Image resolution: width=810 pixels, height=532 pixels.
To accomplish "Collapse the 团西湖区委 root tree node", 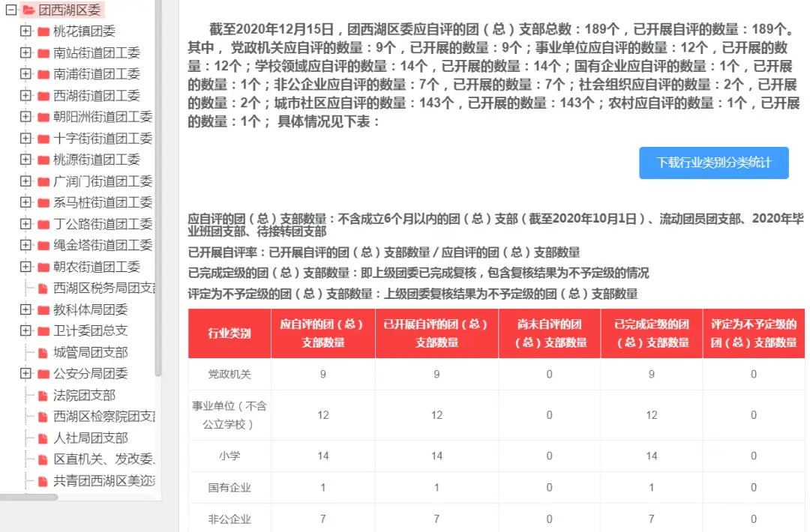I will tap(11, 10).
